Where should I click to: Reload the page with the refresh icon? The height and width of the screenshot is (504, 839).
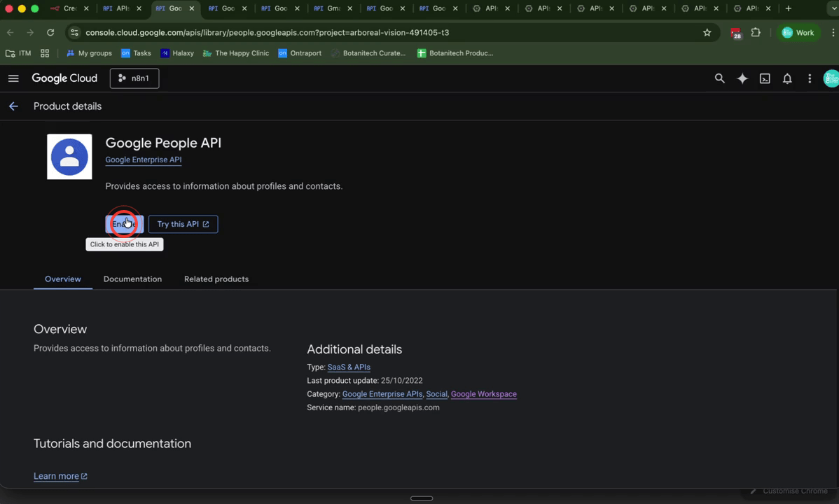[x=50, y=32]
